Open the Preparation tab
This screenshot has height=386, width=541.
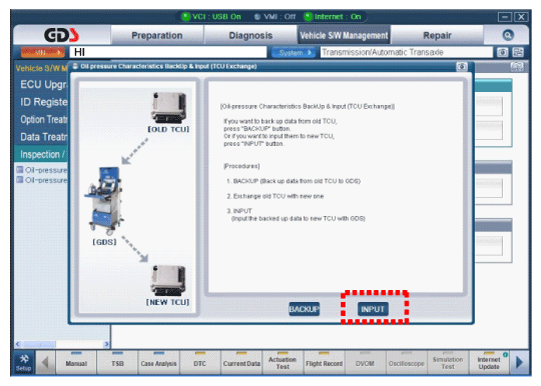click(157, 36)
